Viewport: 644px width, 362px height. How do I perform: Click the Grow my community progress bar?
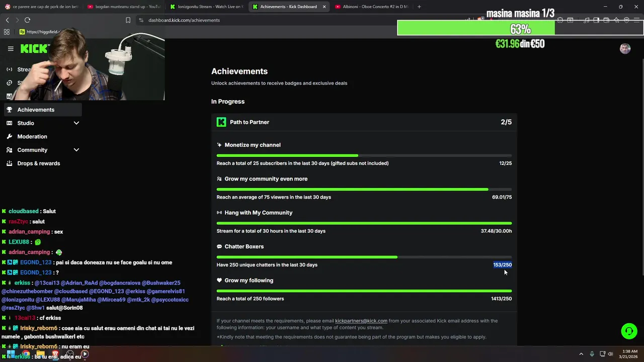(x=364, y=190)
